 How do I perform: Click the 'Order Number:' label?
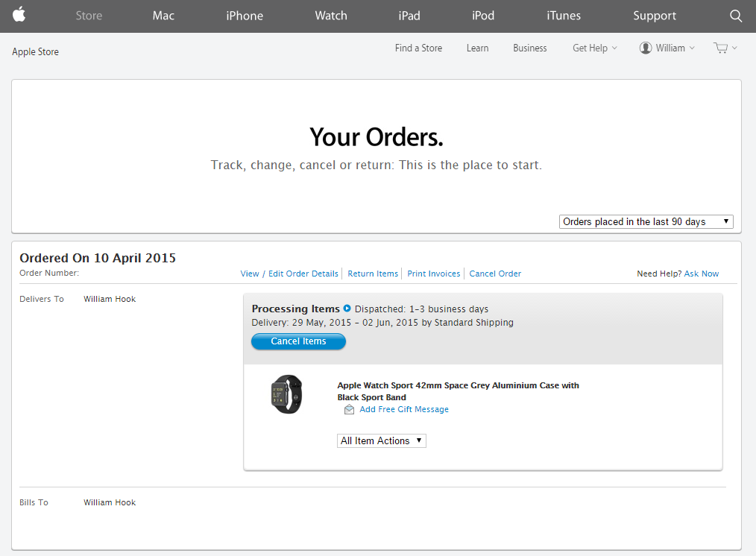[49, 273]
